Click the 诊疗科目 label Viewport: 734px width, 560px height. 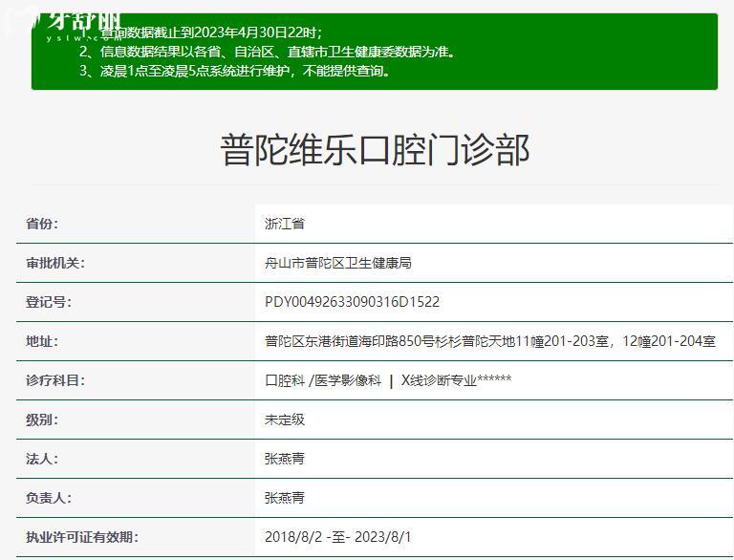[55, 380]
